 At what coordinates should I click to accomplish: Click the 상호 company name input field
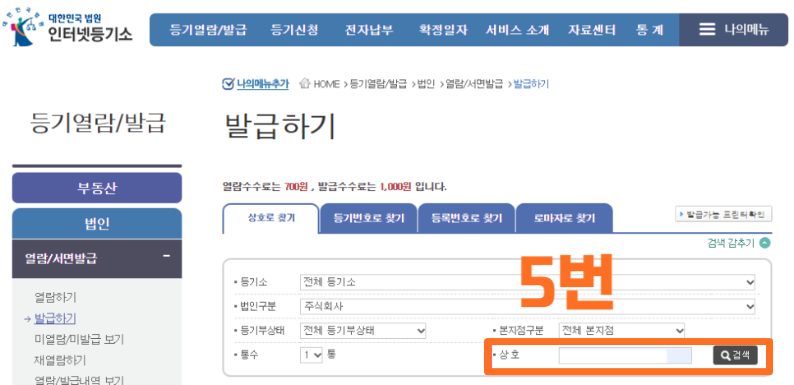click(625, 355)
